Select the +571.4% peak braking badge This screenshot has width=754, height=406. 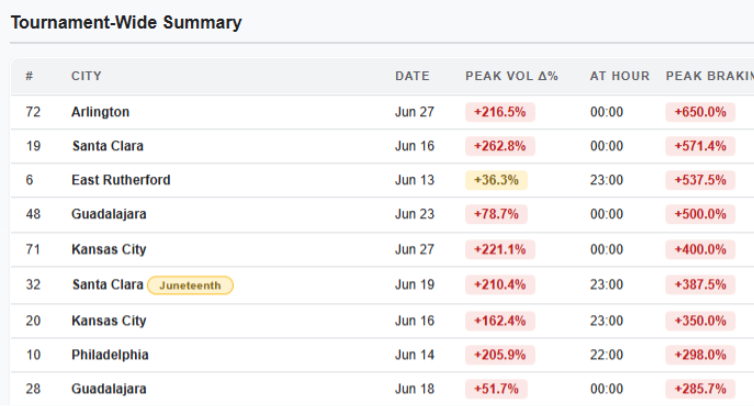point(700,146)
